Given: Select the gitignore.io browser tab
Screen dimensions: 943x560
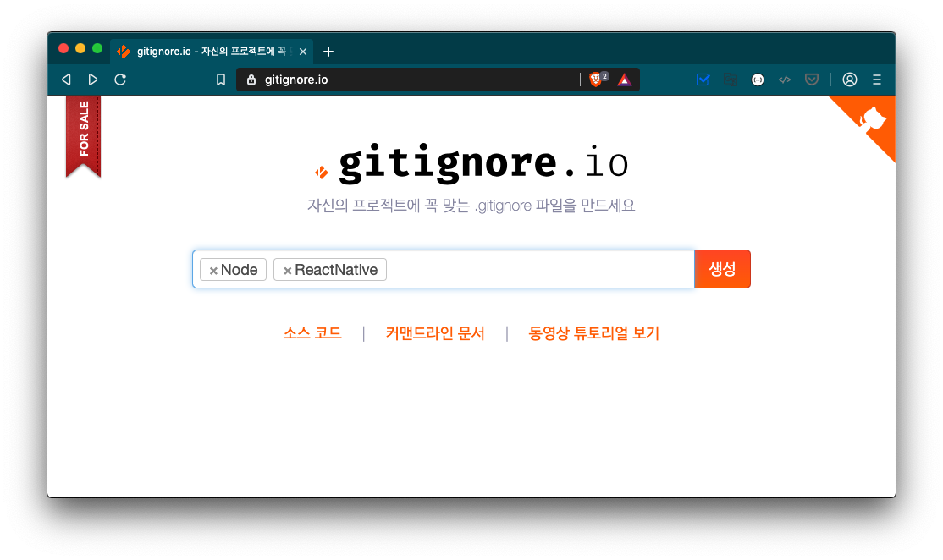Looking at the screenshot, I should click(x=212, y=52).
